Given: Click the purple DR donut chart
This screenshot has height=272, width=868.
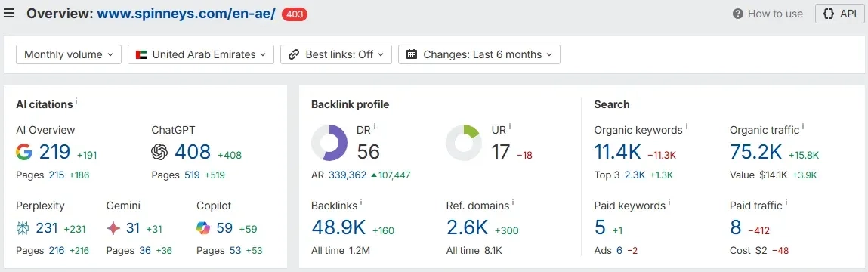Looking at the screenshot, I should point(329,142).
